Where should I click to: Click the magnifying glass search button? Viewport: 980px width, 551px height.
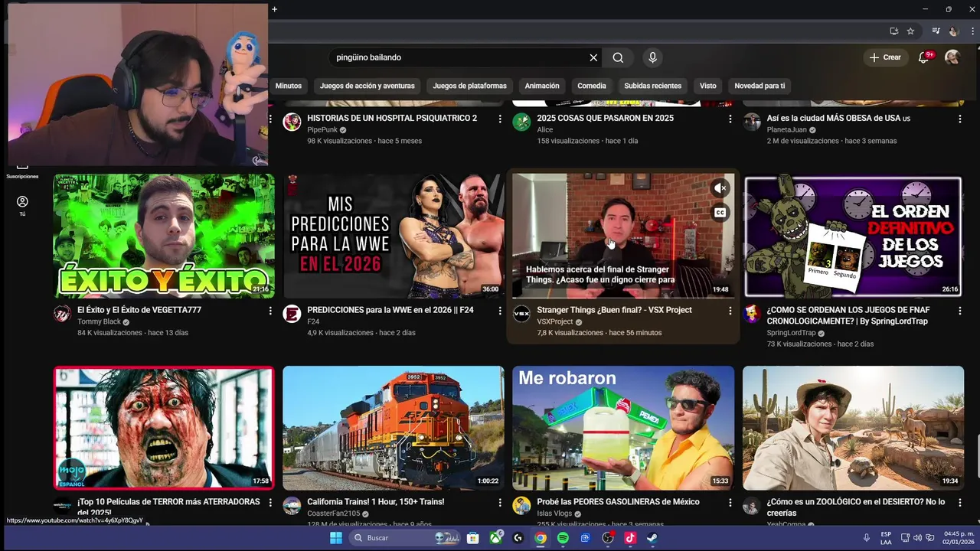(x=618, y=57)
